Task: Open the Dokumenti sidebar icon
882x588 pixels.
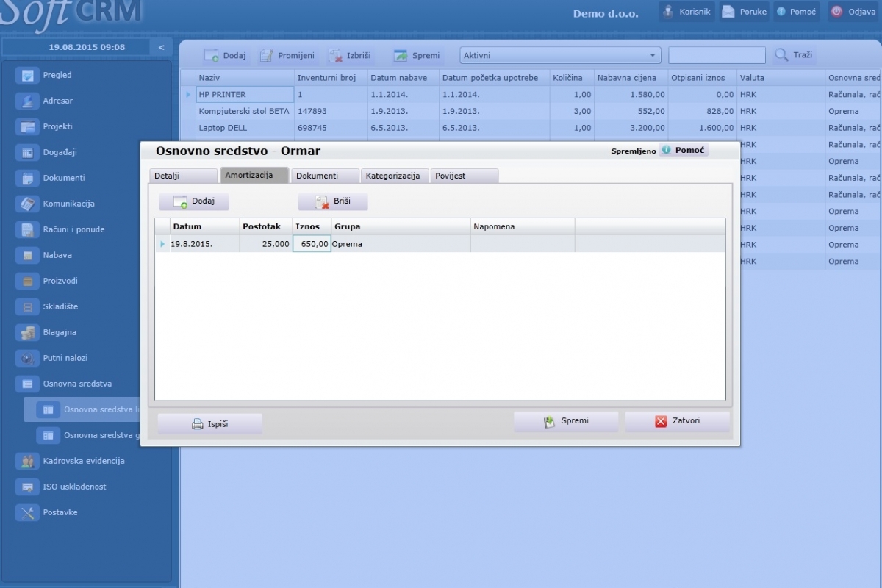Action: pos(28,178)
